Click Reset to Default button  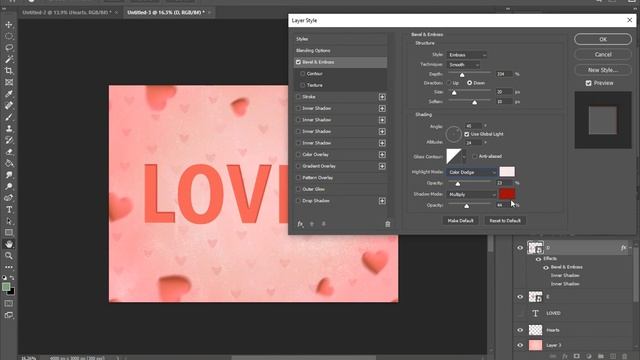[x=505, y=220]
